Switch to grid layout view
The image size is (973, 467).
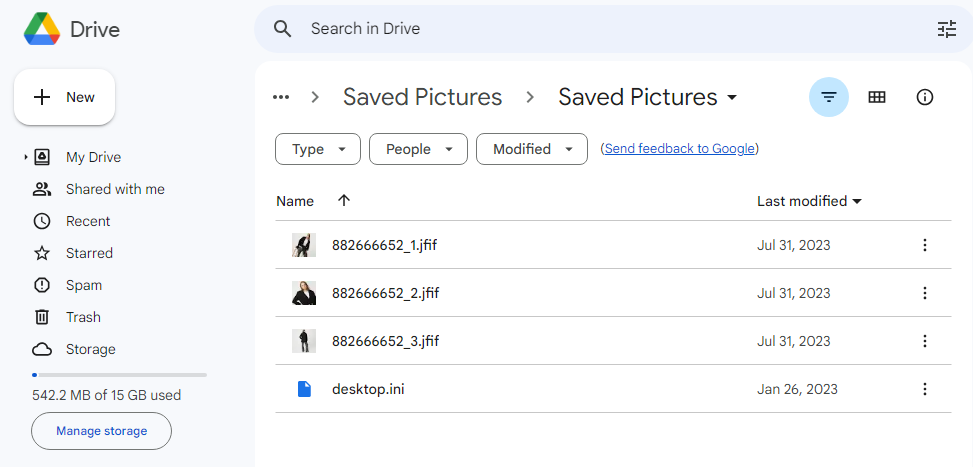(x=877, y=97)
